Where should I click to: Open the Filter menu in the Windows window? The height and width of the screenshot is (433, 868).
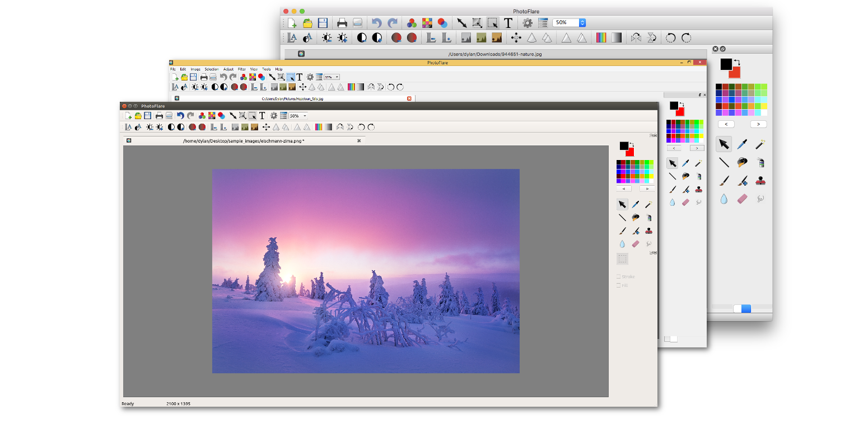[x=242, y=69]
